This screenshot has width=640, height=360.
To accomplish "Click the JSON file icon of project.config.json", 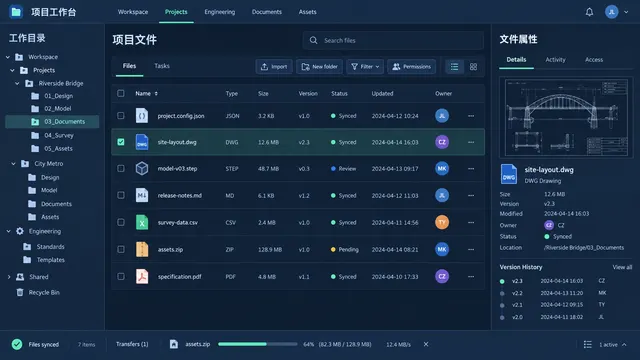I will click(142, 116).
